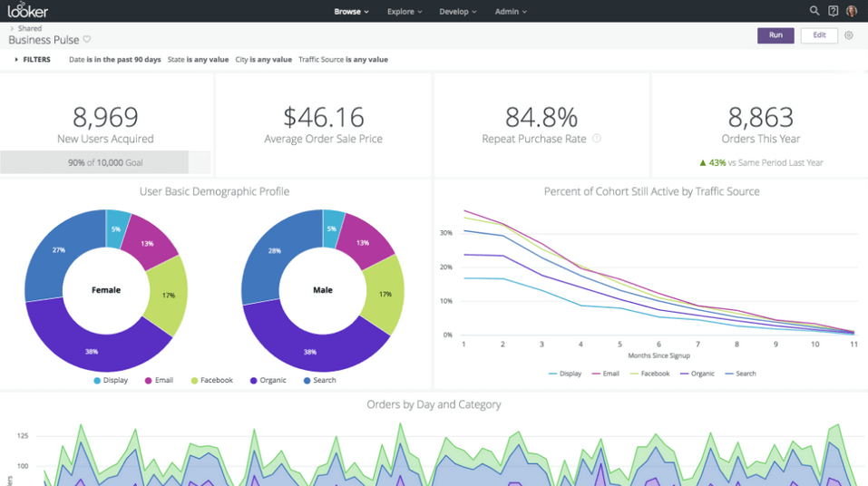Toggle Facebook line in cohort legend
This screenshot has width=868, height=486.
point(649,374)
